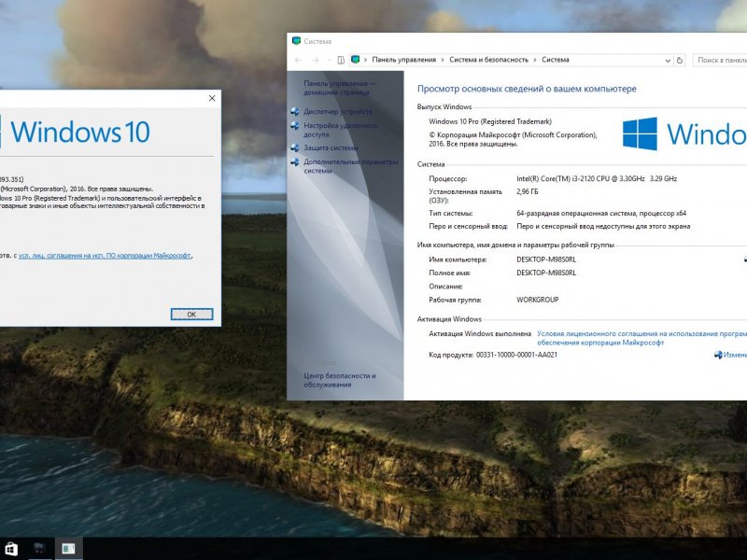
Task: Select DESKTOP-M98S0RL in the Полное имя row
Action: click(546, 273)
